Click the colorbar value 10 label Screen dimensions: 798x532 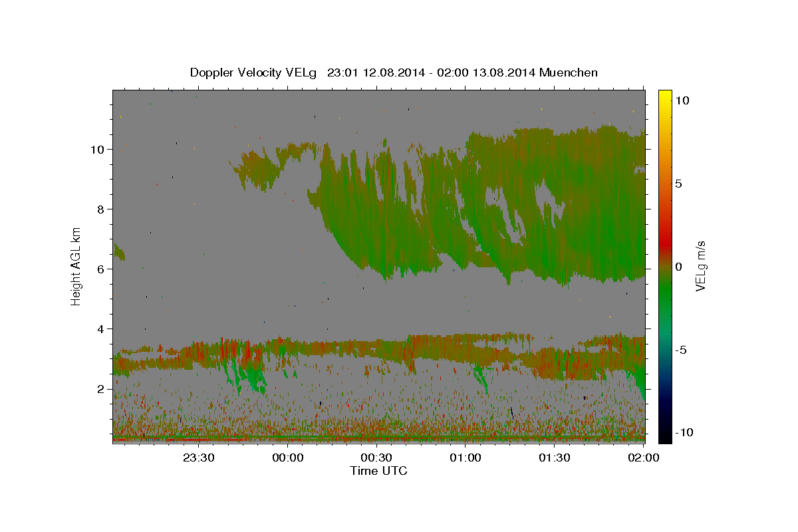coord(682,100)
